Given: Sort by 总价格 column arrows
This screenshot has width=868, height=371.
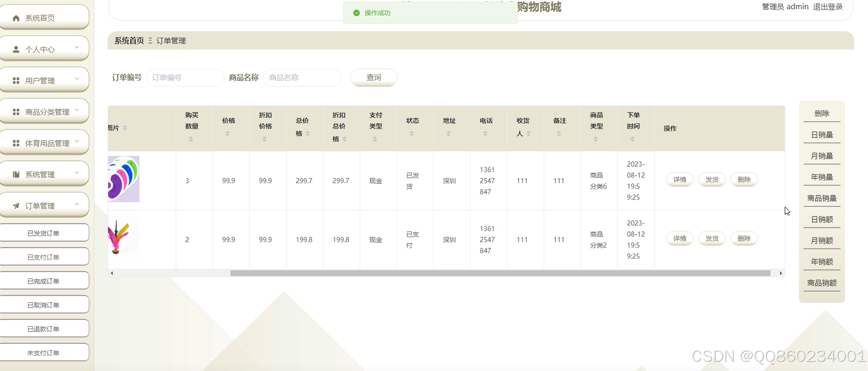Looking at the screenshot, I should (x=307, y=133).
